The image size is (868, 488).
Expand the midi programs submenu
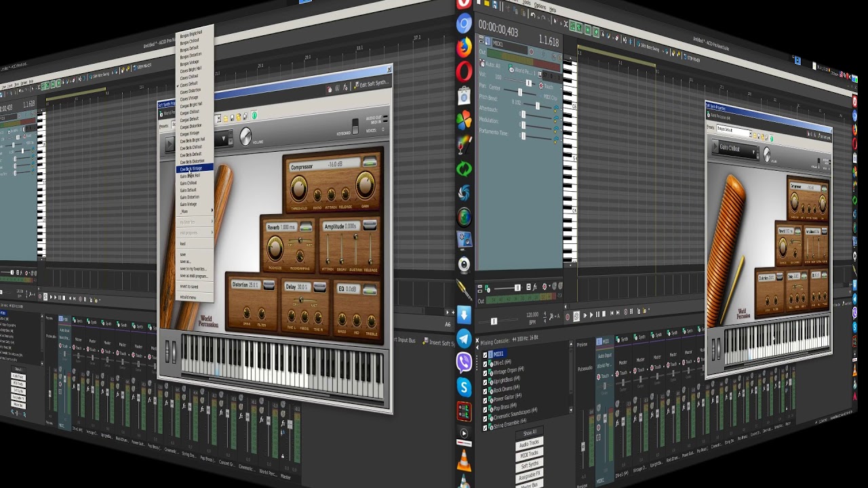tap(195, 233)
